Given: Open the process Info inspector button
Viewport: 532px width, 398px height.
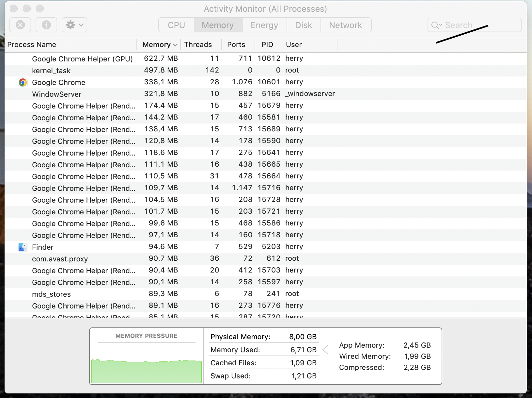Looking at the screenshot, I should [46, 25].
